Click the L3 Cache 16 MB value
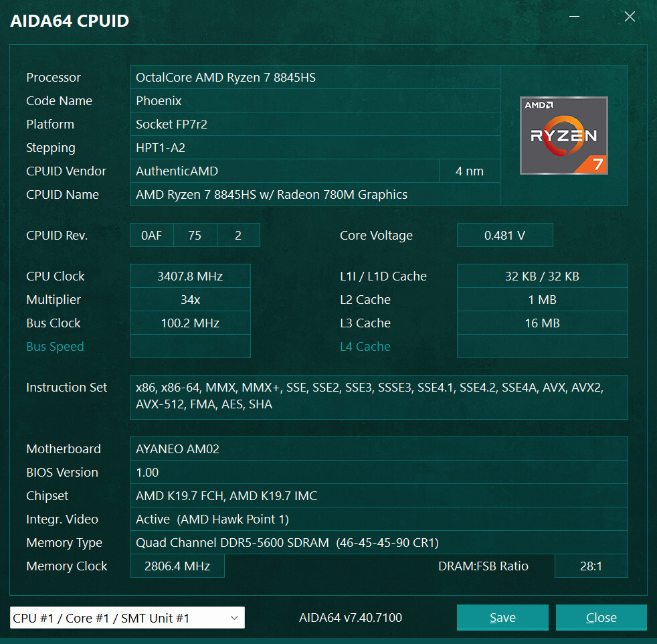 (x=542, y=323)
